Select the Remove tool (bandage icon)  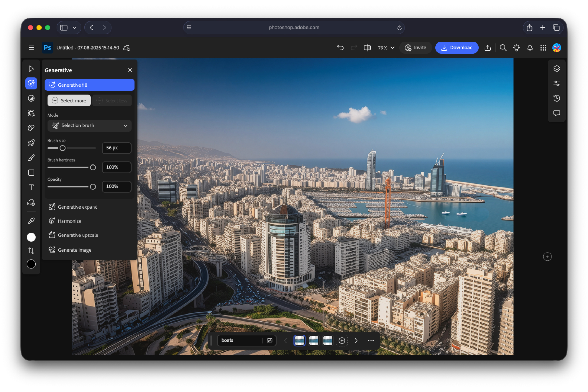click(x=31, y=128)
